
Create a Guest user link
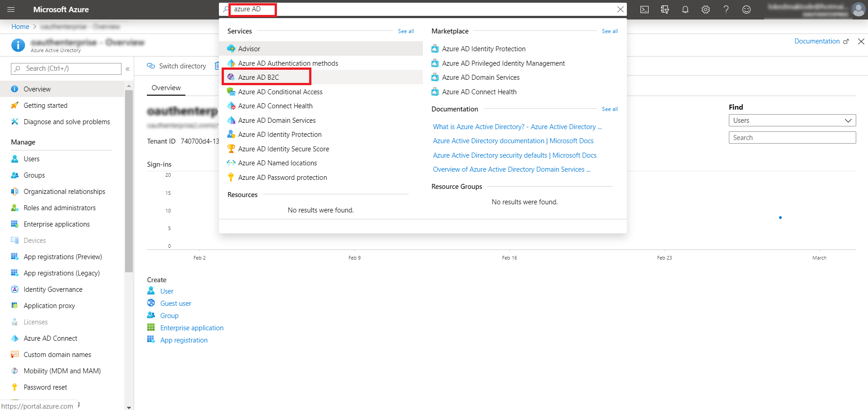[x=176, y=303]
